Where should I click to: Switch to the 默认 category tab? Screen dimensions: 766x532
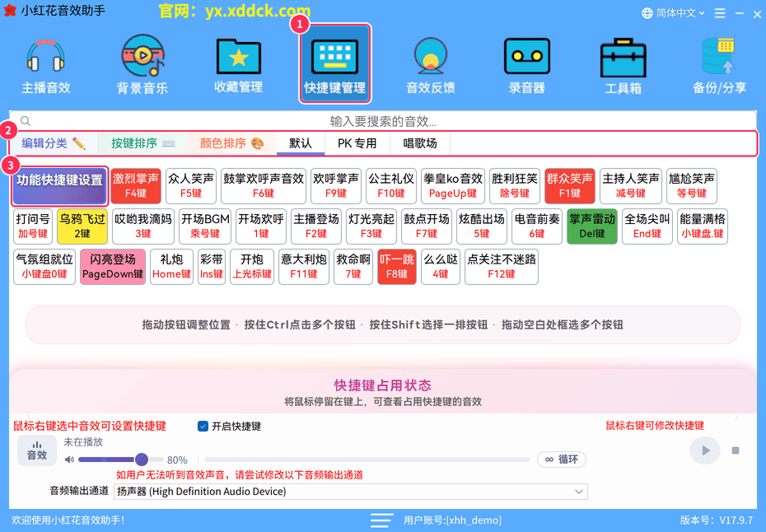(x=301, y=143)
